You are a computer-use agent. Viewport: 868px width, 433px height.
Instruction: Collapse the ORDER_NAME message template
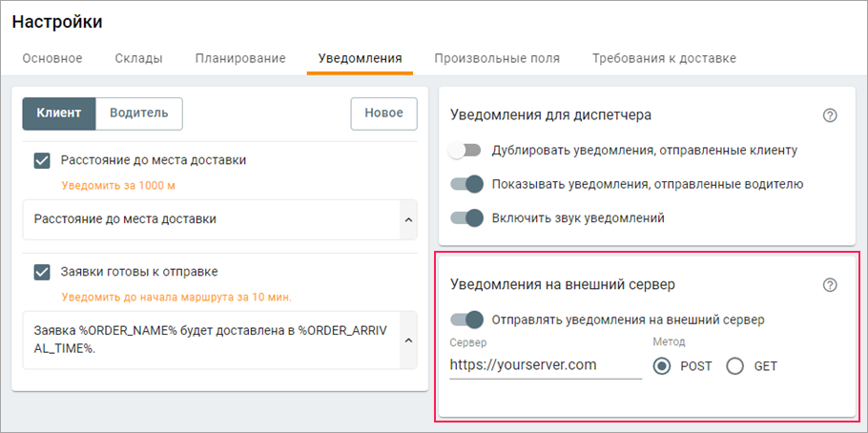(x=408, y=340)
